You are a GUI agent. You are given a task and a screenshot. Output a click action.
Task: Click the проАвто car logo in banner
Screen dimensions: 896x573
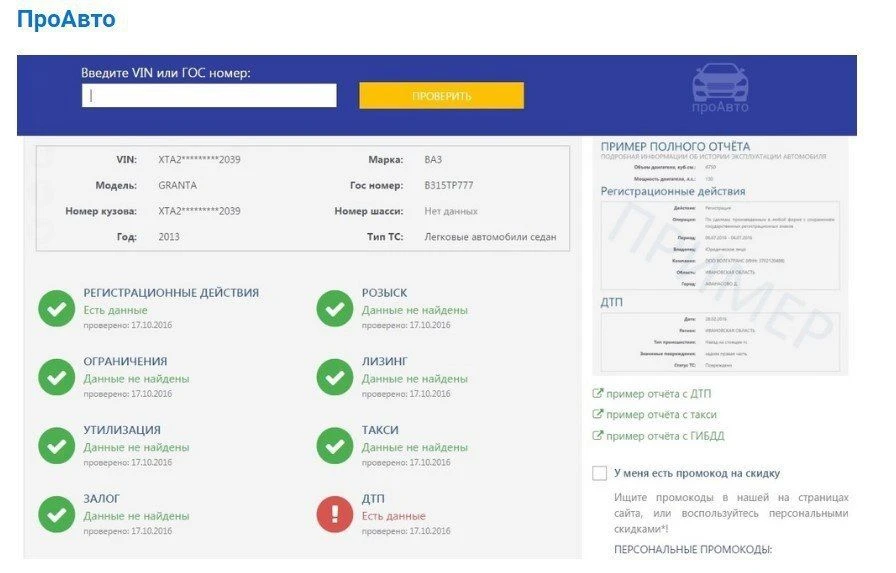720,89
